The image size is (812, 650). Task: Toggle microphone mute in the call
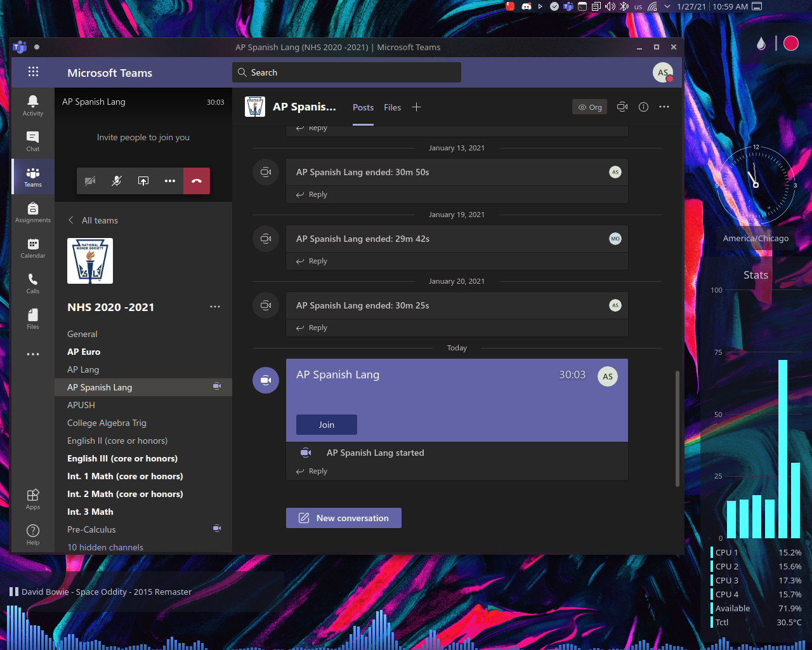tap(117, 181)
